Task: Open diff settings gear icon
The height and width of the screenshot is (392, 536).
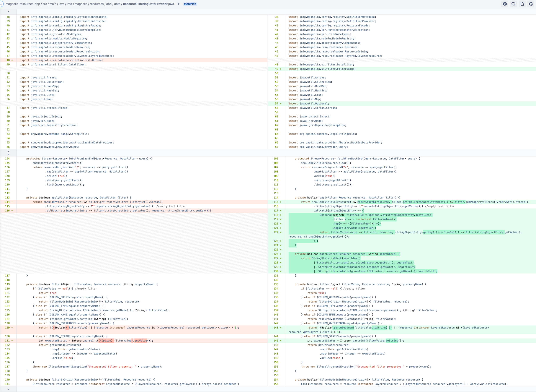Action: tap(531, 4)
